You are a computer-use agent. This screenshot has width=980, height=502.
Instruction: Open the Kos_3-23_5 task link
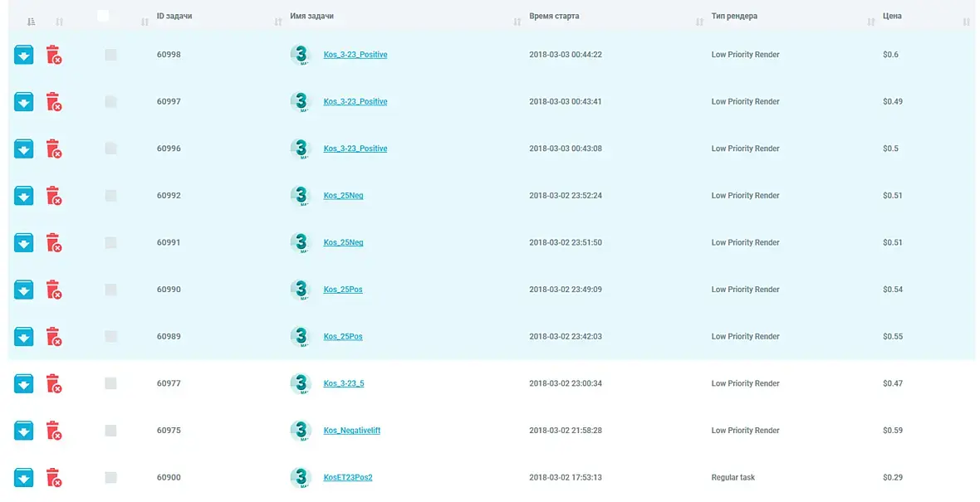pyautogui.click(x=343, y=384)
